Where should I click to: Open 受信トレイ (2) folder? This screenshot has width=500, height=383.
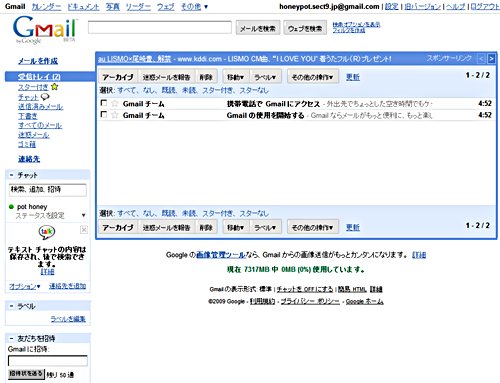[39, 77]
